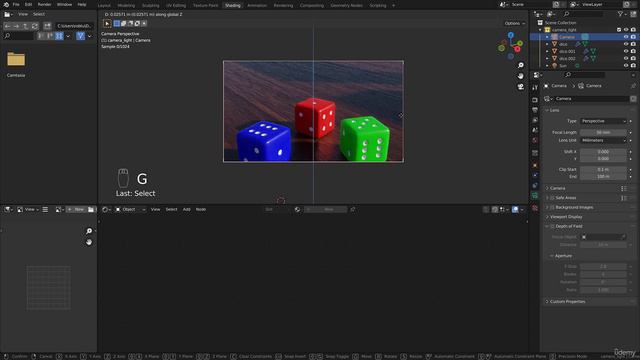Enable the Safe Areas checkbox

pyautogui.click(x=552, y=198)
